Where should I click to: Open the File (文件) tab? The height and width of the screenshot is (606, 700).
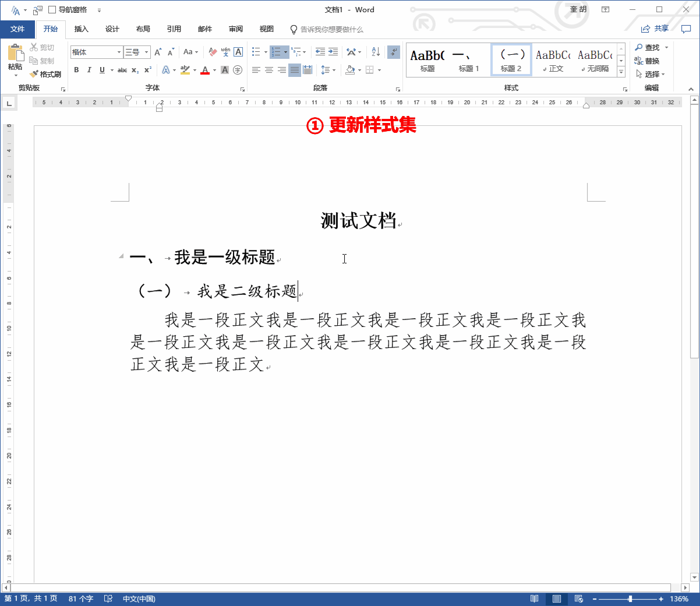(17, 29)
